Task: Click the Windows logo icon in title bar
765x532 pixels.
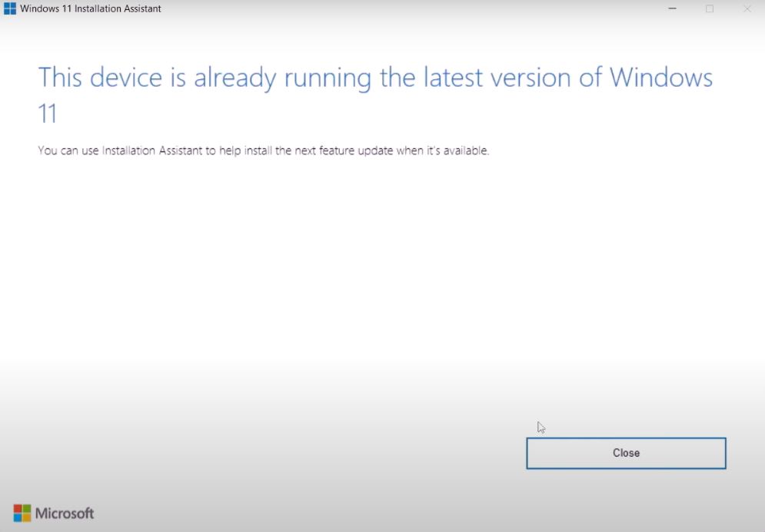Action: (10, 9)
